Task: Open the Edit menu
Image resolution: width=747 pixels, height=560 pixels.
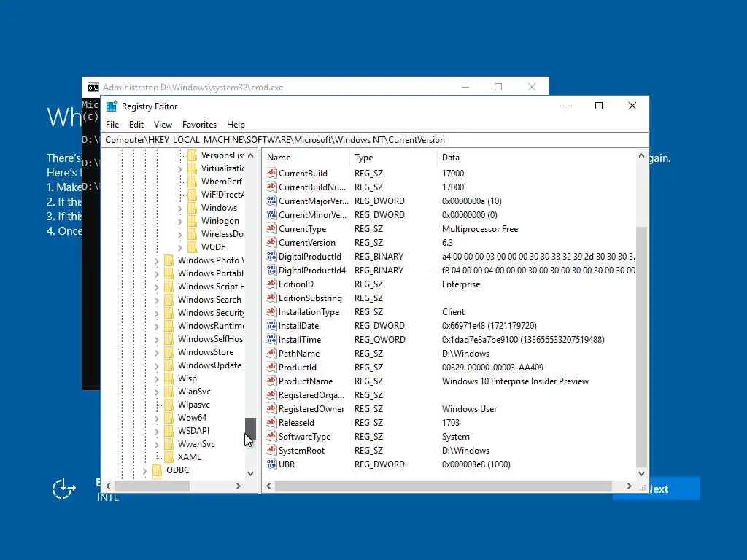Action: pos(136,124)
